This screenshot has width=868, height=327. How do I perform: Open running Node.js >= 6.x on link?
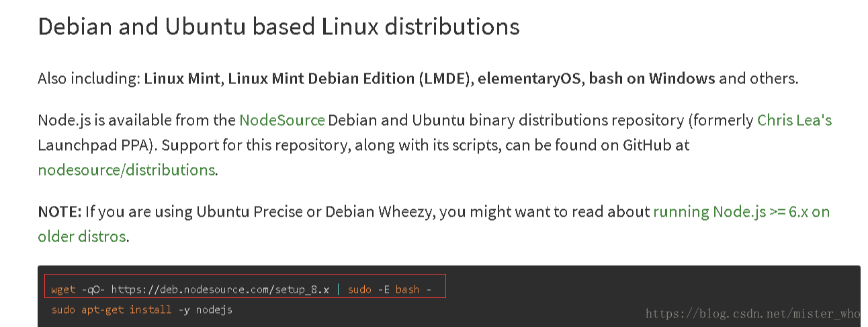(742, 212)
